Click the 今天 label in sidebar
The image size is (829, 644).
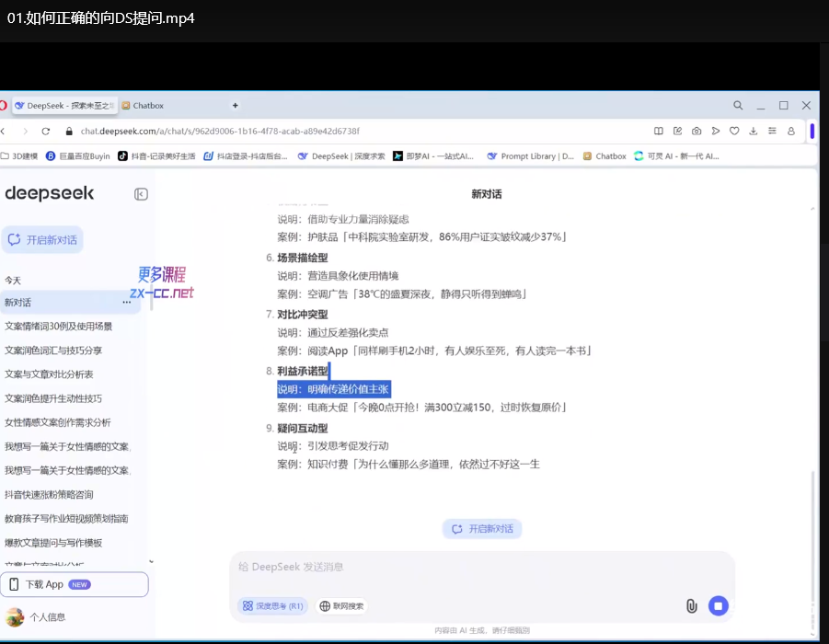click(x=13, y=281)
